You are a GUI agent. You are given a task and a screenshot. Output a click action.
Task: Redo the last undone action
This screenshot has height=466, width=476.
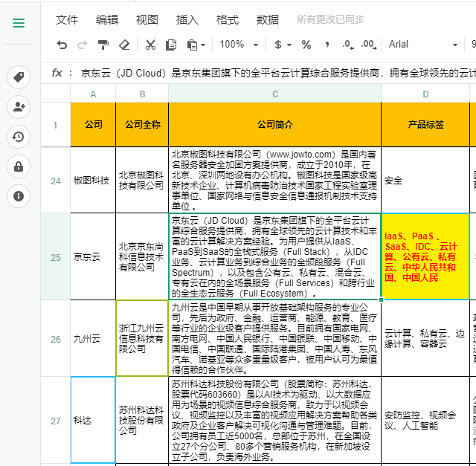83,45
